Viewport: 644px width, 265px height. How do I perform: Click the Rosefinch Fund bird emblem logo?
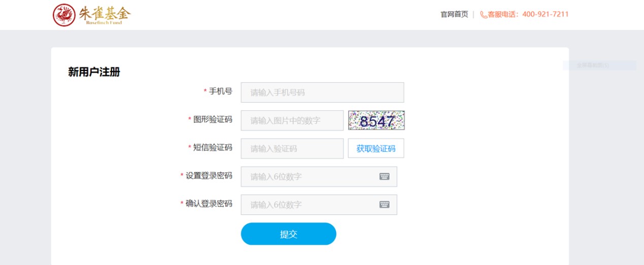(x=64, y=15)
